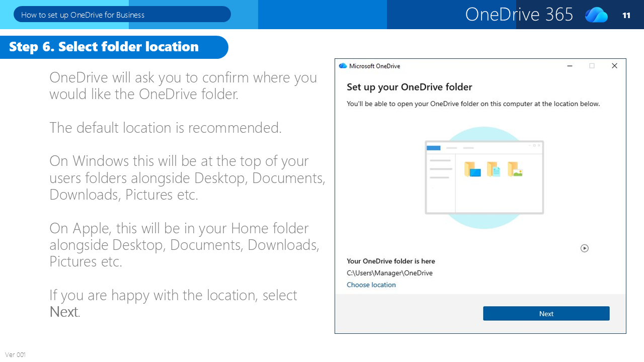Click the small cloud icon in dialog title bar

[x=343, y=66]
